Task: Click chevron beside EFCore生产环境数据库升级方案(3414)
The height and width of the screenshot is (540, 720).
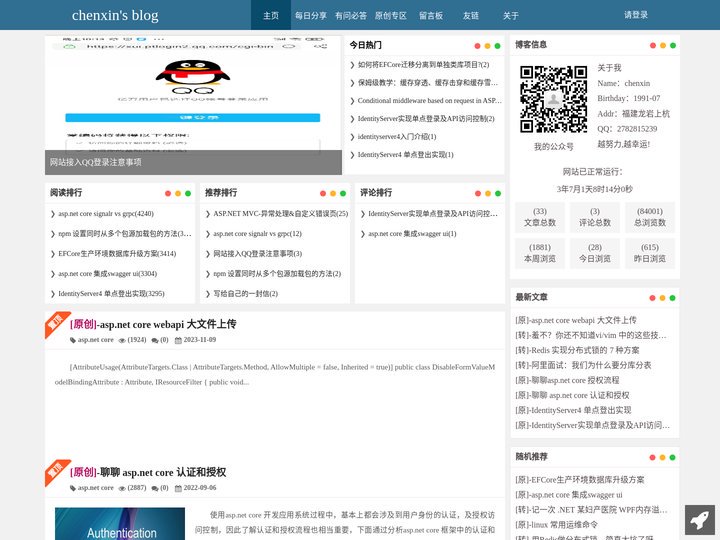Action: [x=53, y=254]
